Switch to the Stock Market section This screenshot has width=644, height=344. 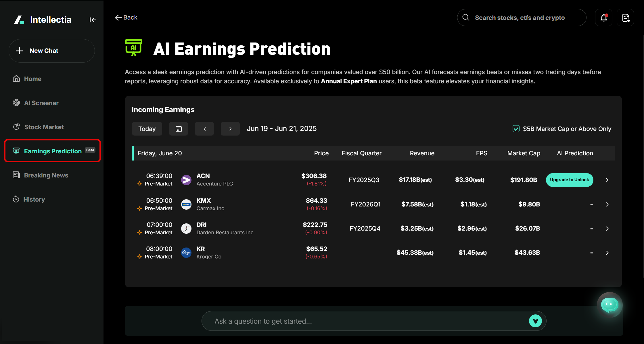tap(44, 127)
